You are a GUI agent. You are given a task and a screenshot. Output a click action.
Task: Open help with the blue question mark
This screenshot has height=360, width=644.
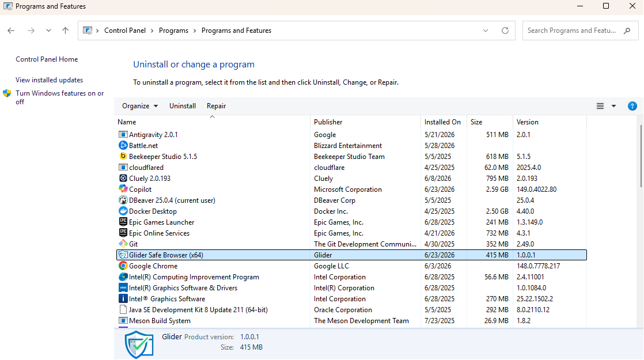[632, 106]
